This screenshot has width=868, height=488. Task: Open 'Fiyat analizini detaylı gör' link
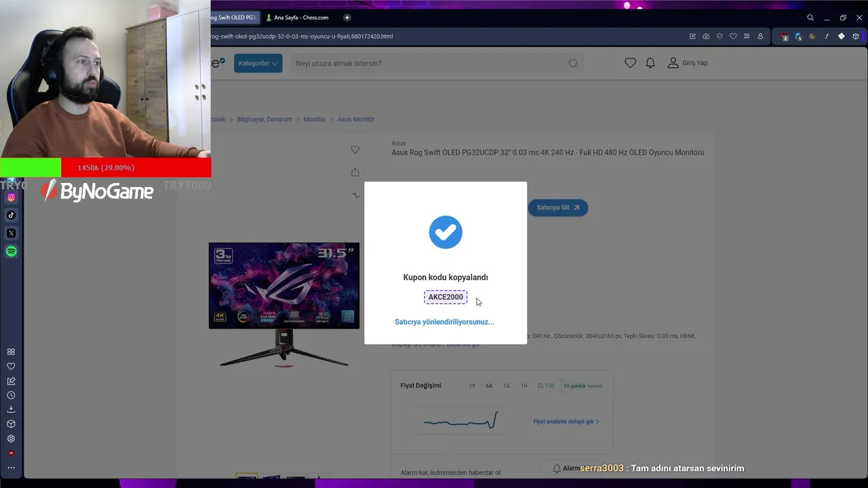566,422
